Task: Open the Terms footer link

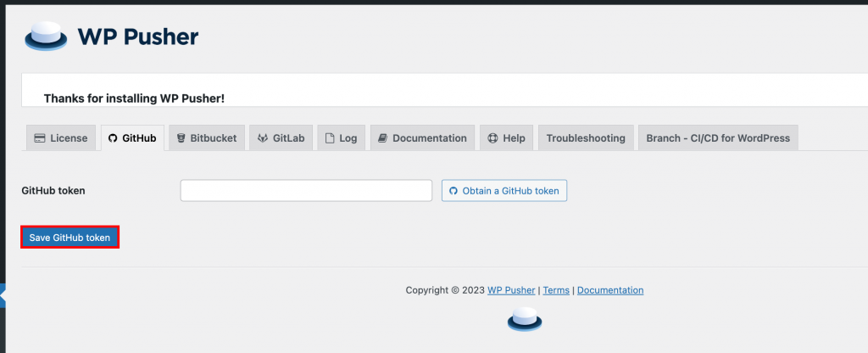Action: coord(556,290)
